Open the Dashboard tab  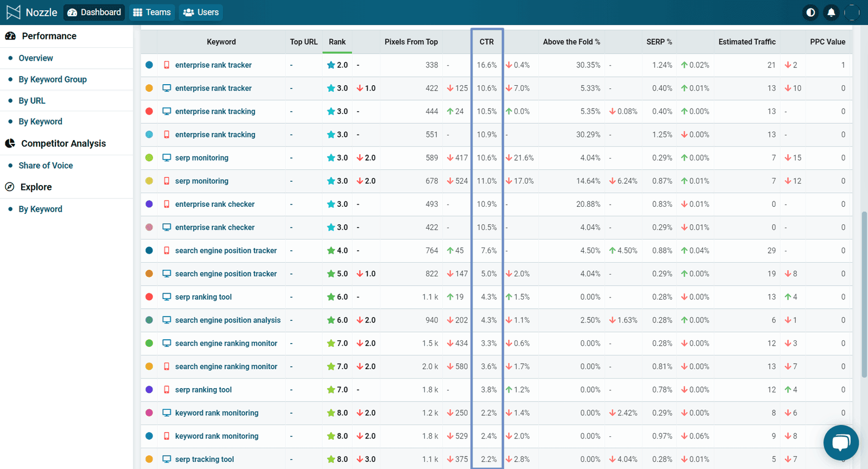tap(94, 12)
